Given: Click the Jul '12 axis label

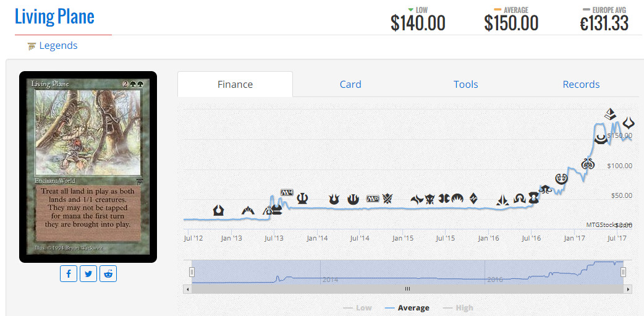Looking at the screenshot, I should click(x=193, y=238).
